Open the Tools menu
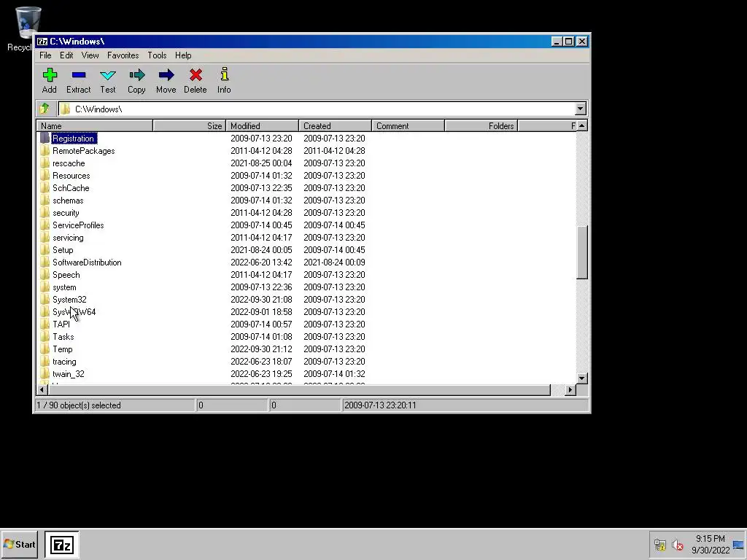Screen dimensions: 747x560 pos(157,55)
